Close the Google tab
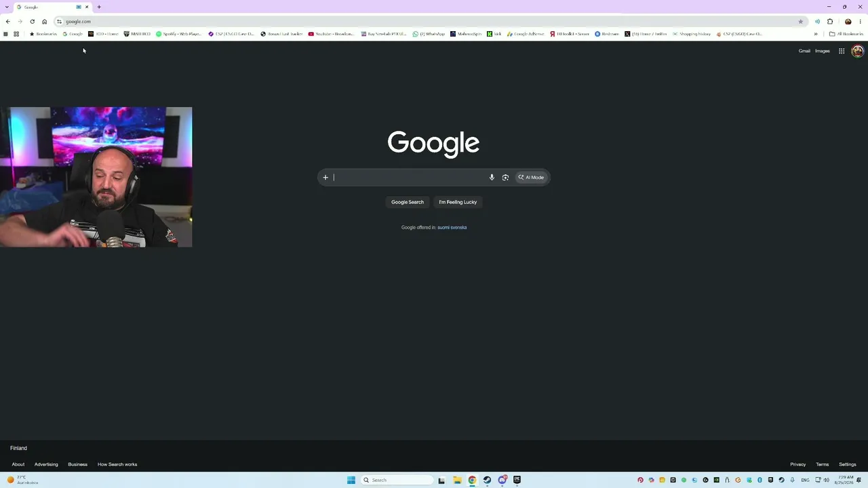 [x=87, y=7]
